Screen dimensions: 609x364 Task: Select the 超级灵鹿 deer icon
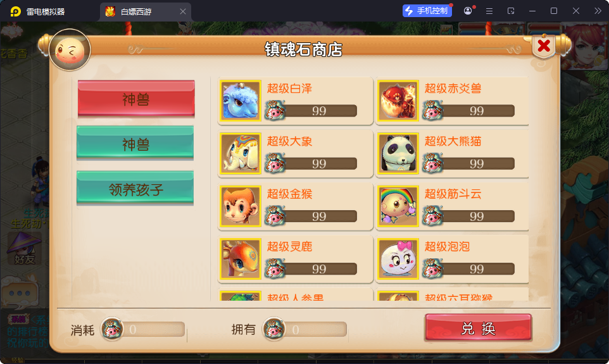[x=241, y=259]
